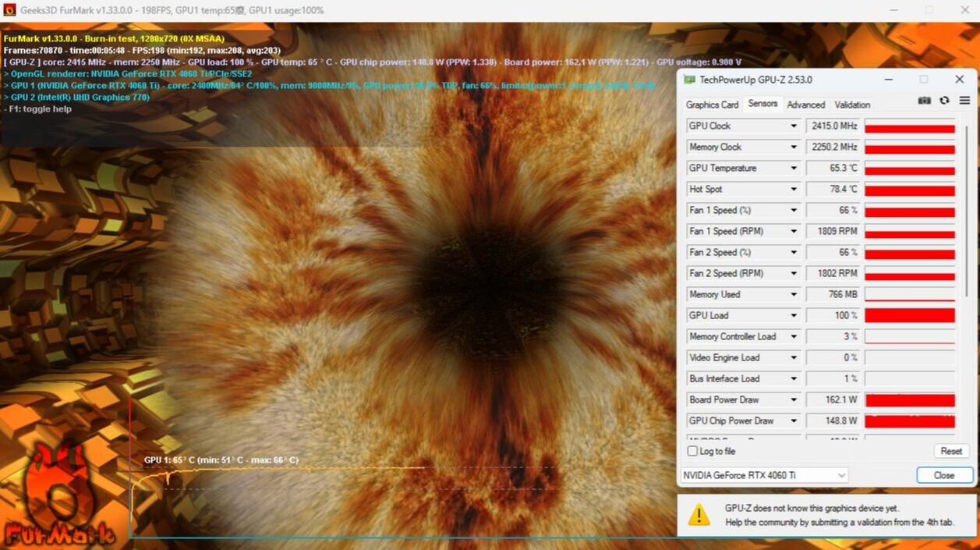
Task: Click the GPU Chip Power Draw value 148.8 W
Action: 833,420
